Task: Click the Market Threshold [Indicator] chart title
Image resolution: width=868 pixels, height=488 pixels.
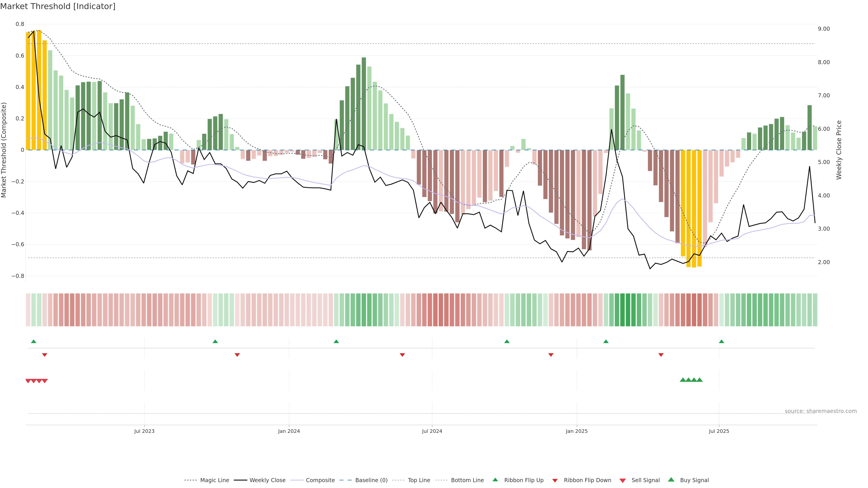Action: click(58, 6)
